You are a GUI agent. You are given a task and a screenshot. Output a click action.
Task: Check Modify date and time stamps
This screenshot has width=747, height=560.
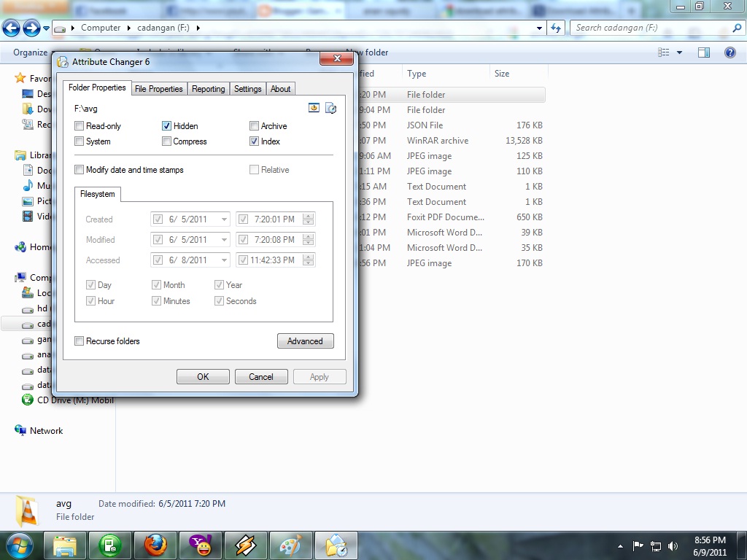click(x=79, y=169)
